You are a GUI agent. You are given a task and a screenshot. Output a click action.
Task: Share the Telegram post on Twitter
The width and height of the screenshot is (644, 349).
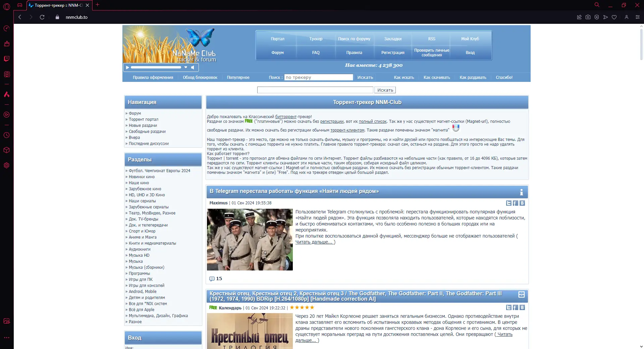[509, 203]
